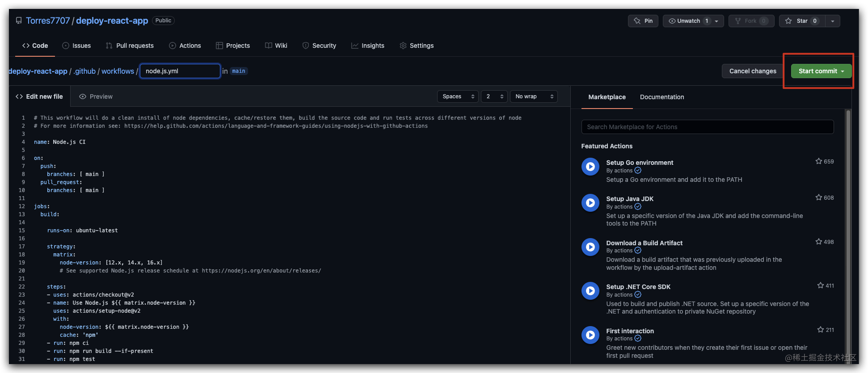Image resolution: width=868 pixels, height=373 pixels.
Task: Click the deploy-react-app breadcrumb link
Action: pos(38,71)
